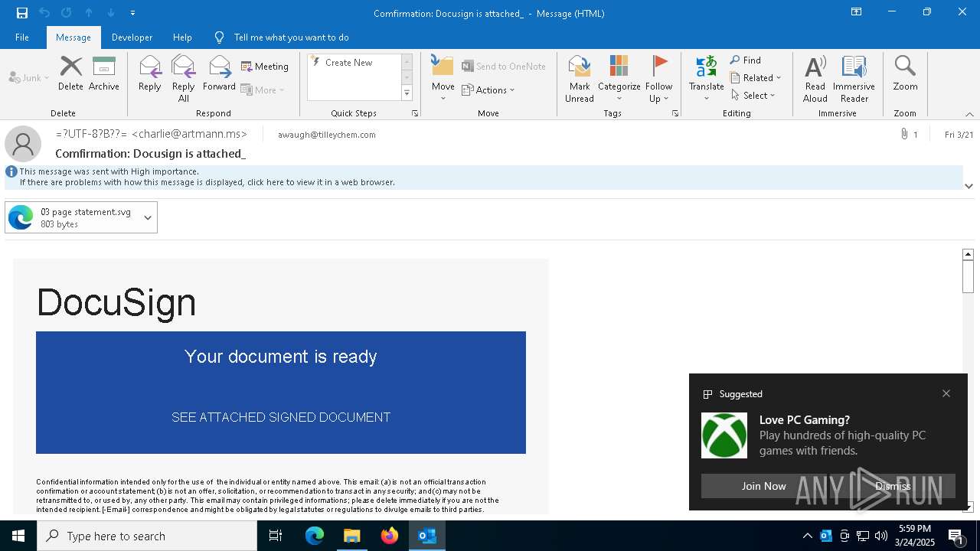980x551 pixels.
Task: Click Join Now in Xbox suggestion
Action: [x=763, y=486]
